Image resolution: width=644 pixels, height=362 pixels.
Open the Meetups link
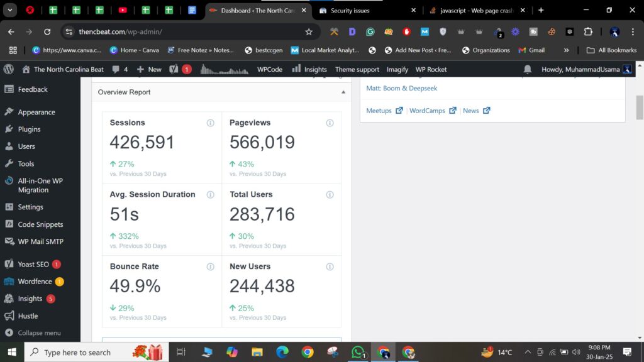pos(379,111)
